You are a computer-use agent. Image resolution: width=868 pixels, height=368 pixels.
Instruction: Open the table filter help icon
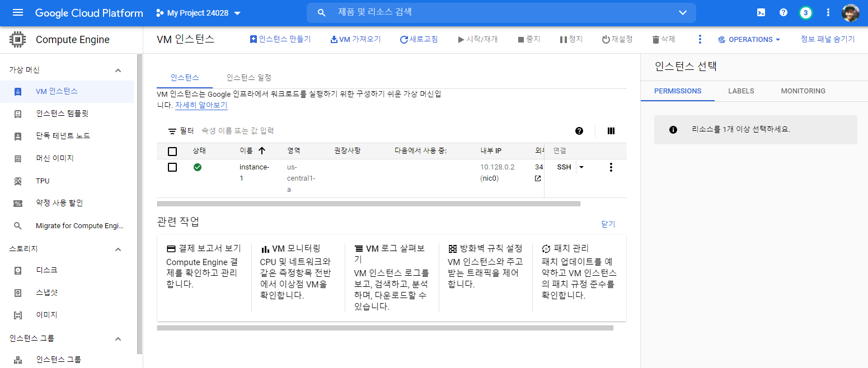[579, 131]
